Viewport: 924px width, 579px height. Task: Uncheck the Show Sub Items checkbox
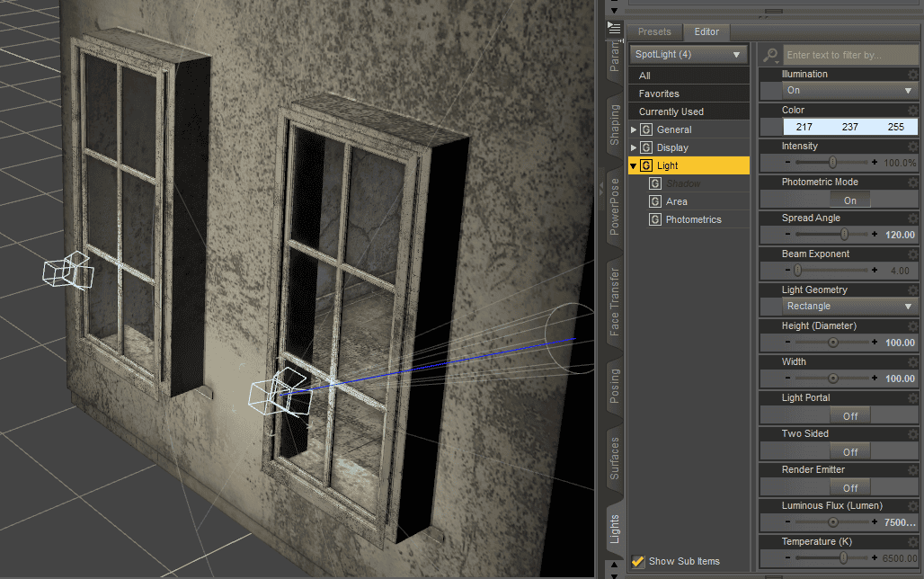637,561
